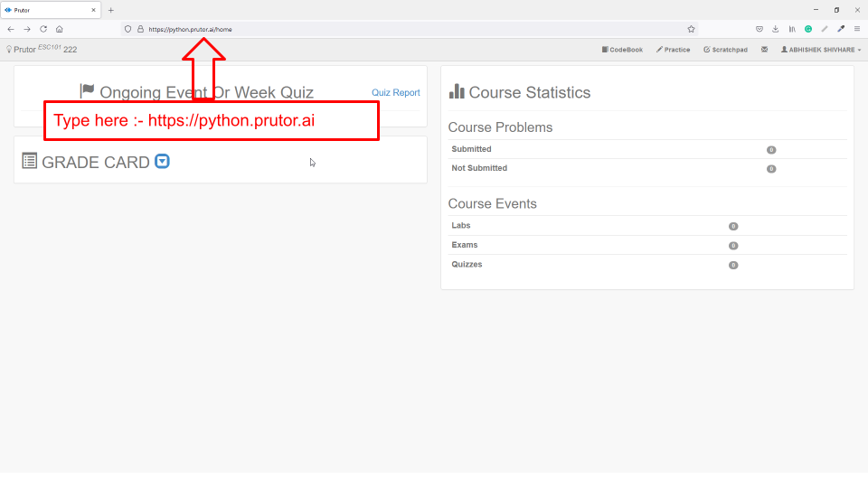Screen dimensions: 868x488
Task: Reload the current page
Action: (42, 29)
